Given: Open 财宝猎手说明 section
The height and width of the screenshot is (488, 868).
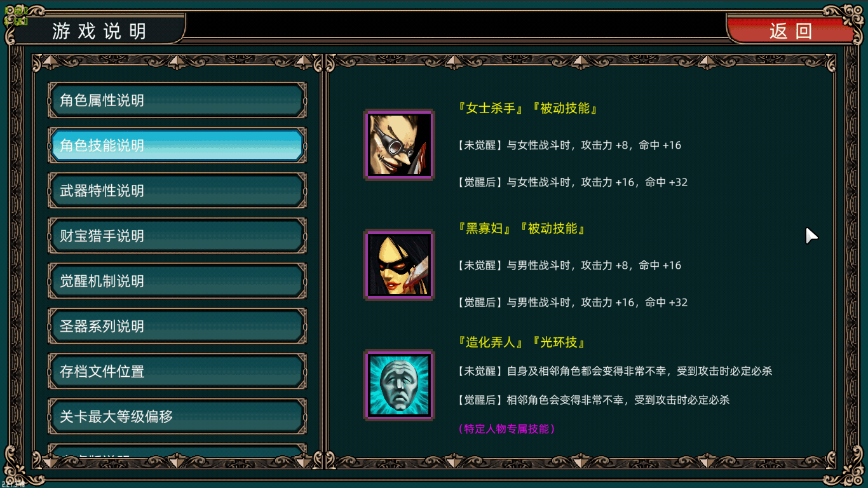Looking at the screenshot, I should point(177,236).
